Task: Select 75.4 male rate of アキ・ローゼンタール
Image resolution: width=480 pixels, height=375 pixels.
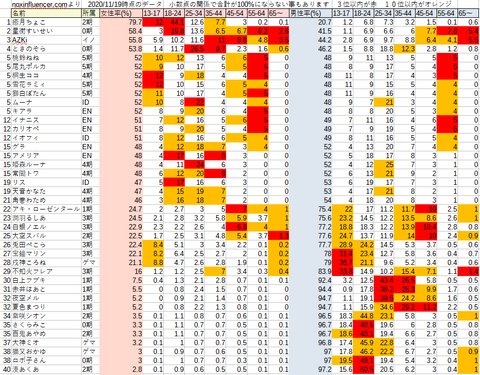Action: click(311, 209)
